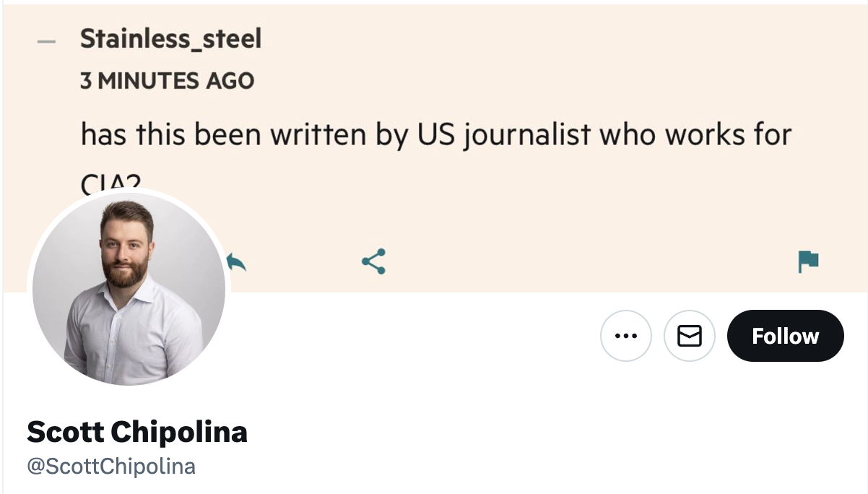This screenshot has height=494, width=868.
Task: Follow Scott Chipolina
Action: click(785, 336)
